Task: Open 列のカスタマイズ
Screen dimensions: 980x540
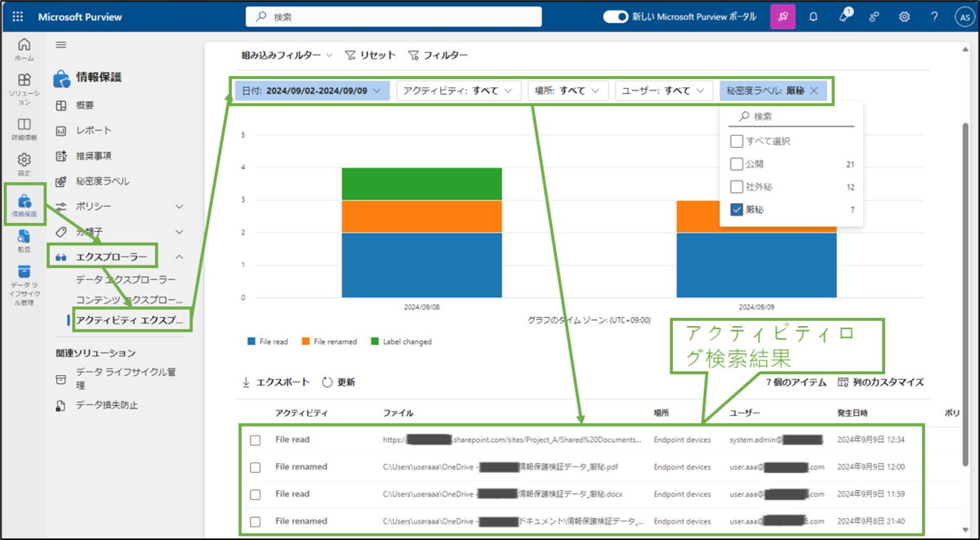Action: pyautogui.click(x=880, y=382)
